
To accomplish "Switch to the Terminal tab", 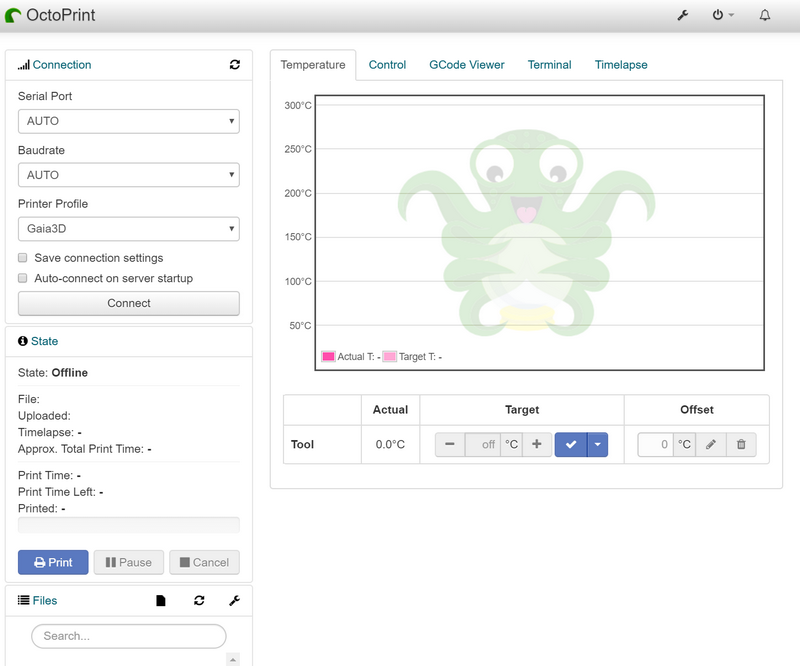I will click(x=549, y=65).
